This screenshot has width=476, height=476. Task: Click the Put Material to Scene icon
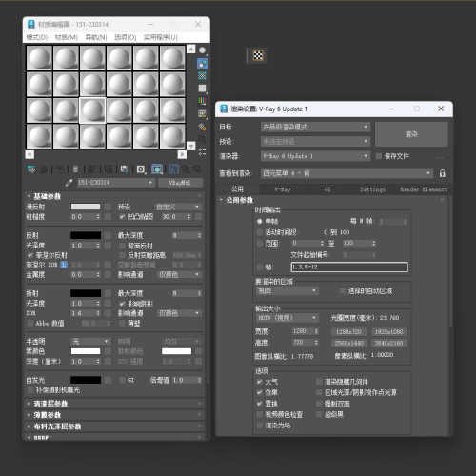(x=44, y=169)
